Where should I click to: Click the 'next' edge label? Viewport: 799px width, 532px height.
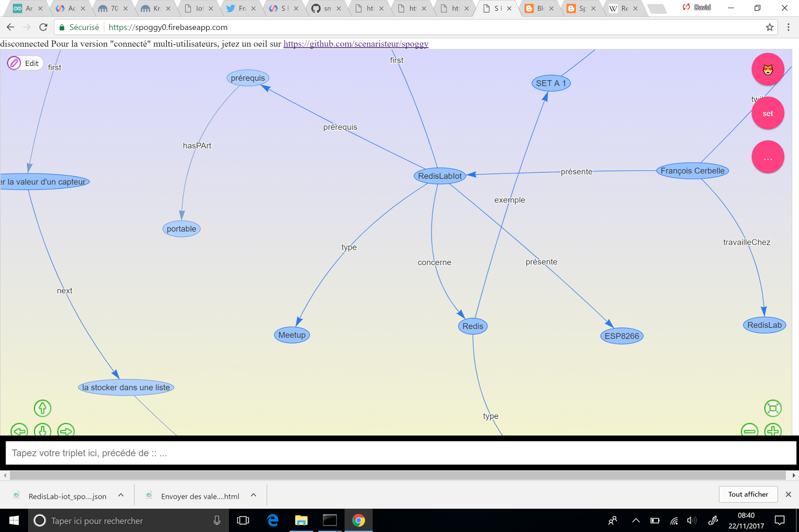pyautogui.click(x=64, y=291)
